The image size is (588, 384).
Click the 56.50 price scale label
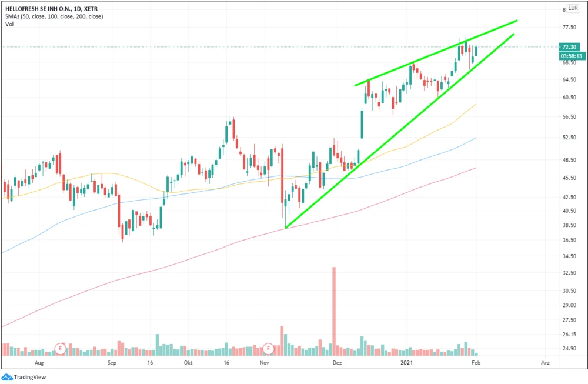[569, 117]
